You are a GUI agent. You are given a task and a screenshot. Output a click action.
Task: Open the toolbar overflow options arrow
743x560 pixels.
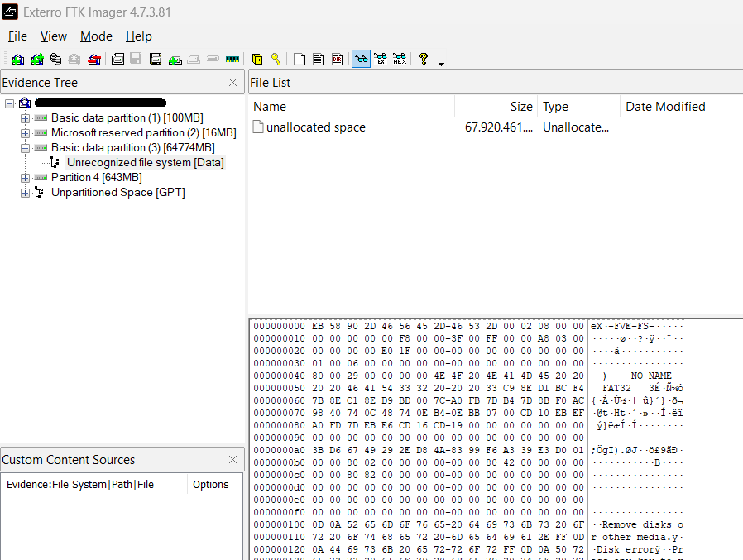tap(441, 63)
